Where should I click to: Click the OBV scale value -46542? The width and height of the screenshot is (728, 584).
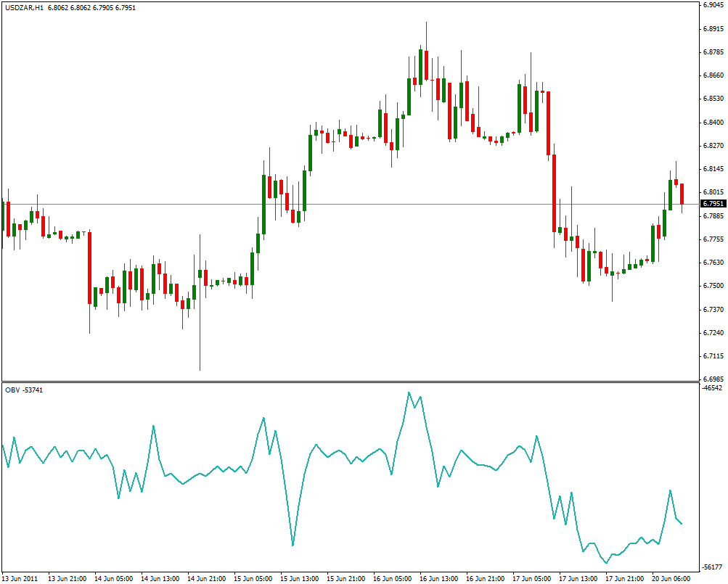pyautogui.click(x=712, y=387)
